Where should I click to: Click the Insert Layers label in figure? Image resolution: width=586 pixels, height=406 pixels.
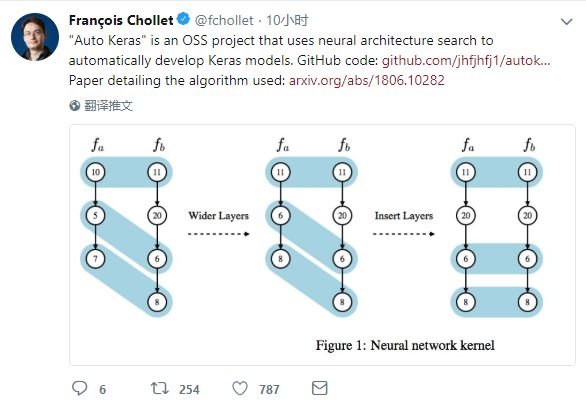click(404, 216)
